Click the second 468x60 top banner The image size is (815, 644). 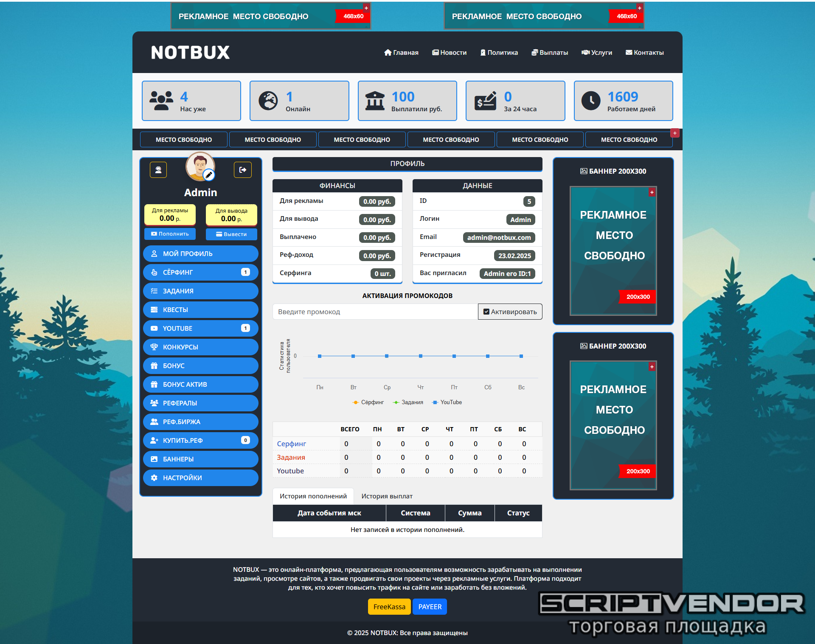[x=544, y=16]
